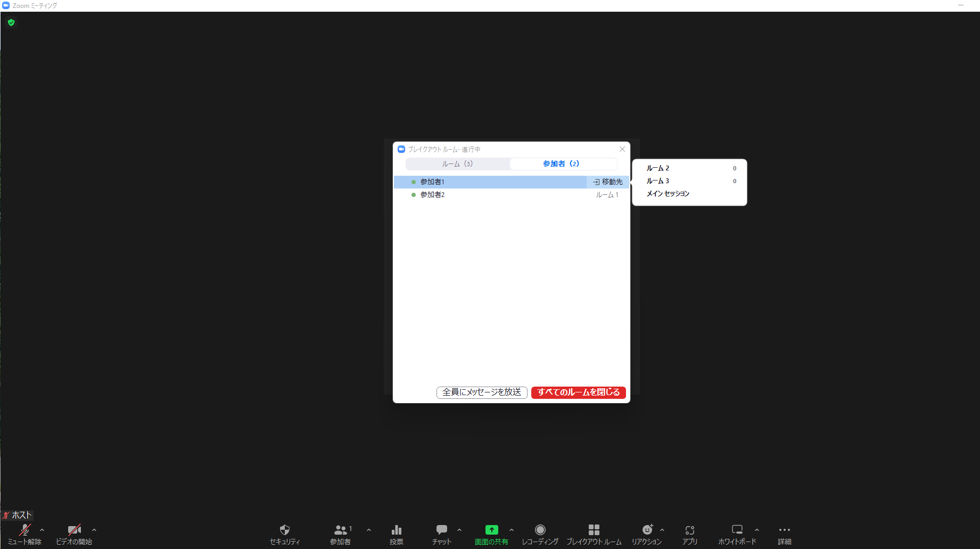Expand share options arrow beside the share screen button

coord(512,530)
